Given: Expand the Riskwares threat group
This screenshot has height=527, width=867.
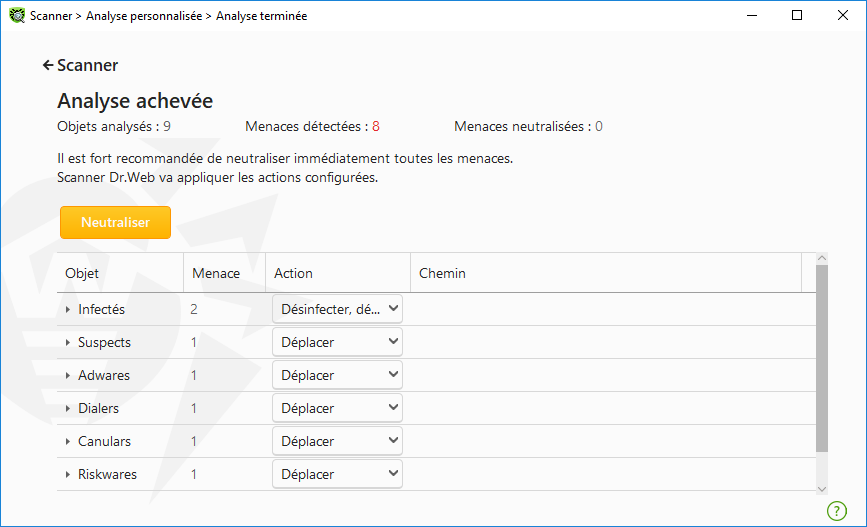Looking at the screenshot, I should pyautogui.click(x=67, y=474).
